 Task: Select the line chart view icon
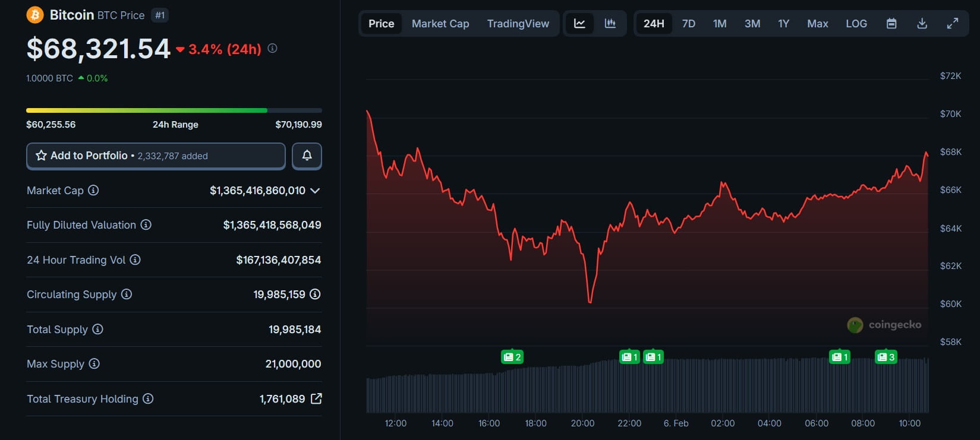579,24
